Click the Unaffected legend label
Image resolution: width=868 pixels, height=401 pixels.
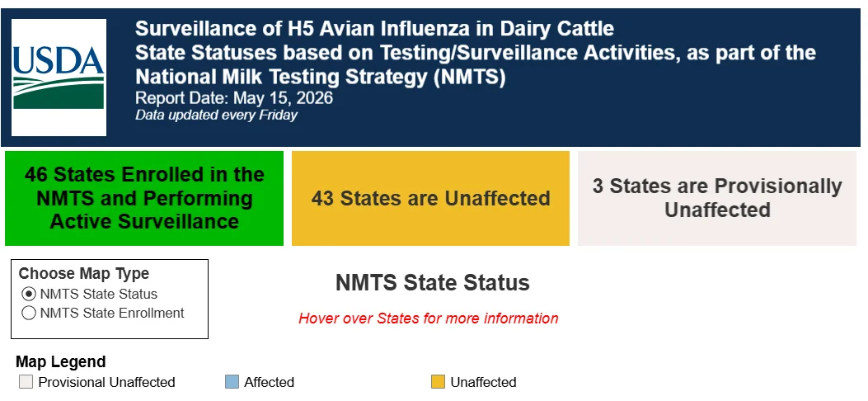(x=483, y=382)
